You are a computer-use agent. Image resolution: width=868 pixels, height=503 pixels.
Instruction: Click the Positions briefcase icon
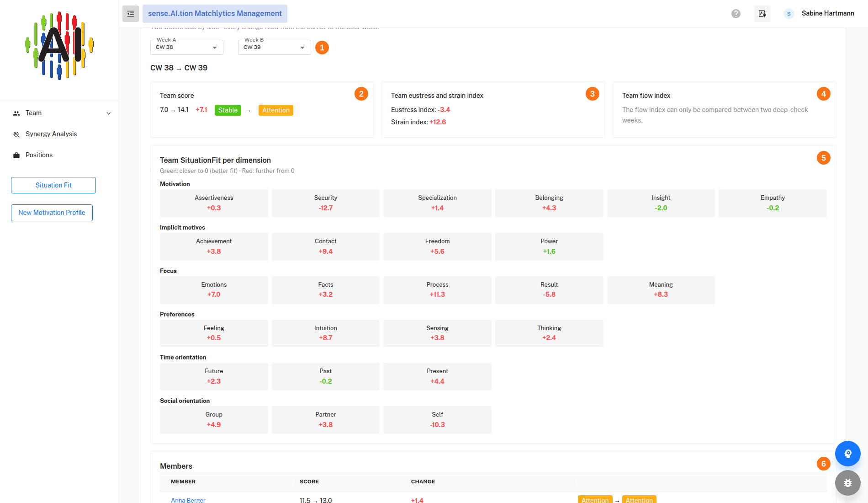[x=16, y=155]
